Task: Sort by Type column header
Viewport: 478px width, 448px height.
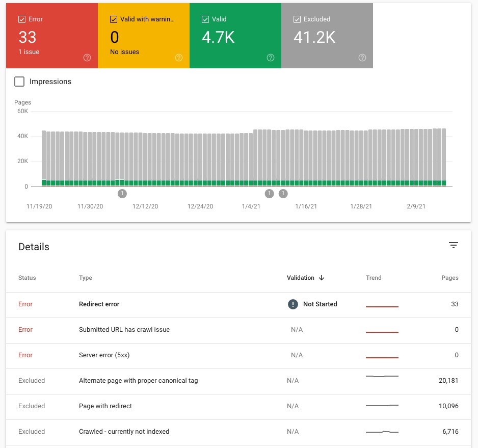Action: (x=86, y=278)
